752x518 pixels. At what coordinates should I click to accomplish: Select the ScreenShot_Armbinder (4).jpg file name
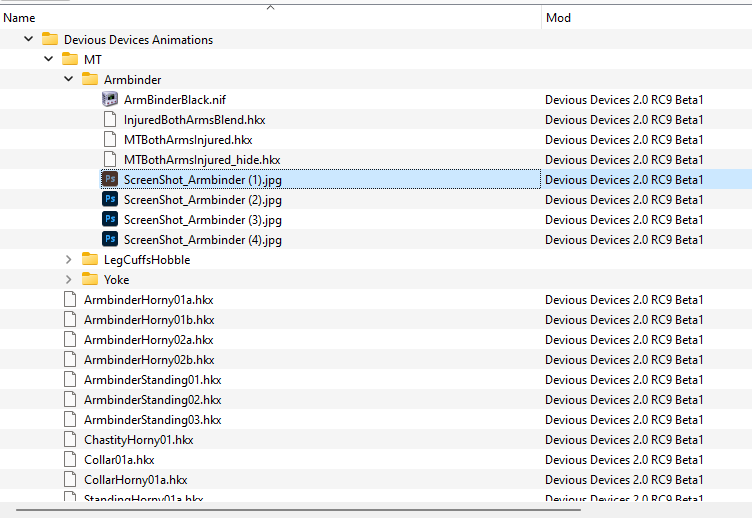[x=202, y=240]
